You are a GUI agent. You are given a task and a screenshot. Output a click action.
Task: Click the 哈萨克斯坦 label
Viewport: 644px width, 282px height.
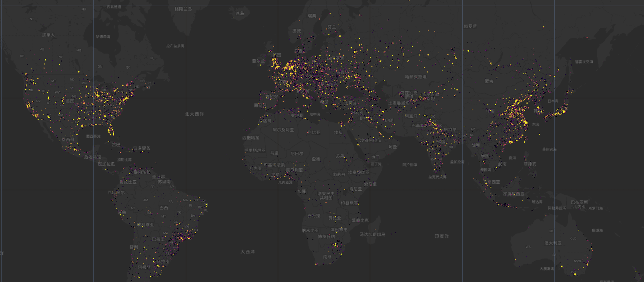click(416, 77)
